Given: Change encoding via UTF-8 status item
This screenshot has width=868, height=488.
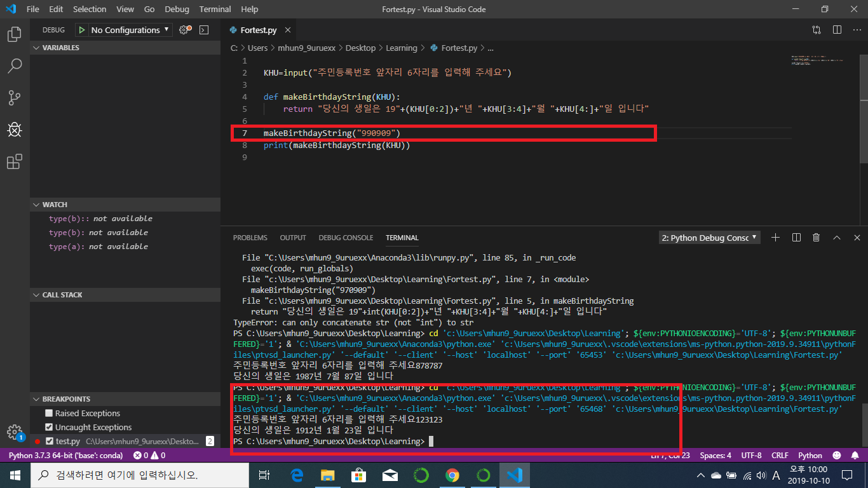Looking at the screenshot, I should (751, 456).
